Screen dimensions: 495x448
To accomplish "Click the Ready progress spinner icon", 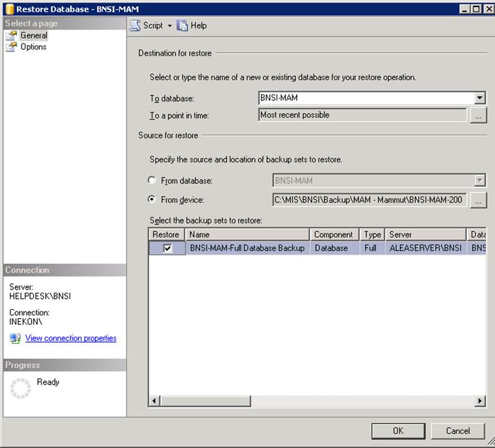I will pos(20,388).
